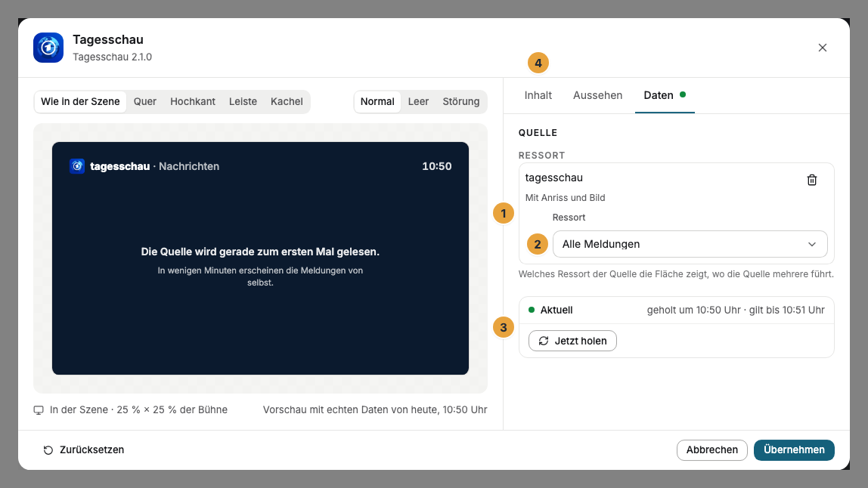868x488 pixels.
Task: Select the Störung preview state
Action: pos(461,102)
